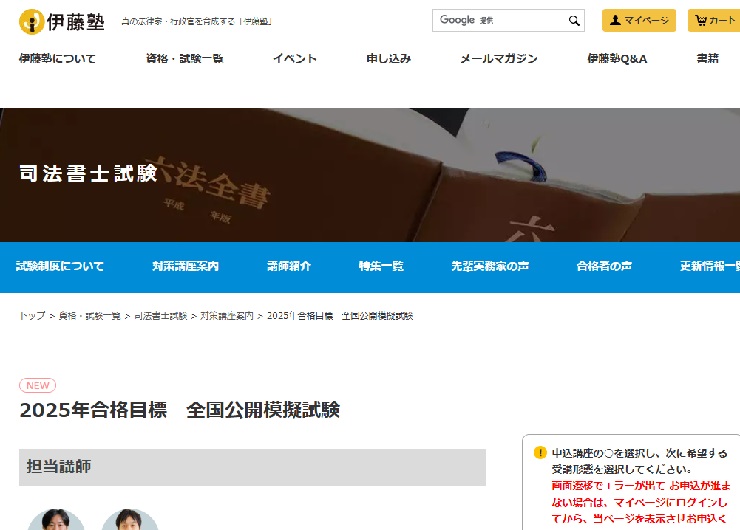The image size is (740, 530).
Task: Open 伊藤塾Q&A menu
Action: pos(617,59)
